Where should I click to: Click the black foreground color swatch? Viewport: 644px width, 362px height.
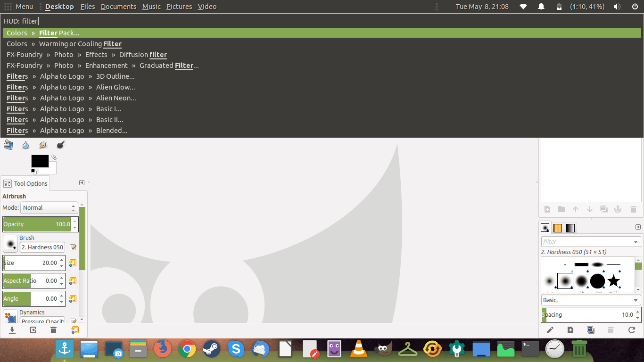40,161
